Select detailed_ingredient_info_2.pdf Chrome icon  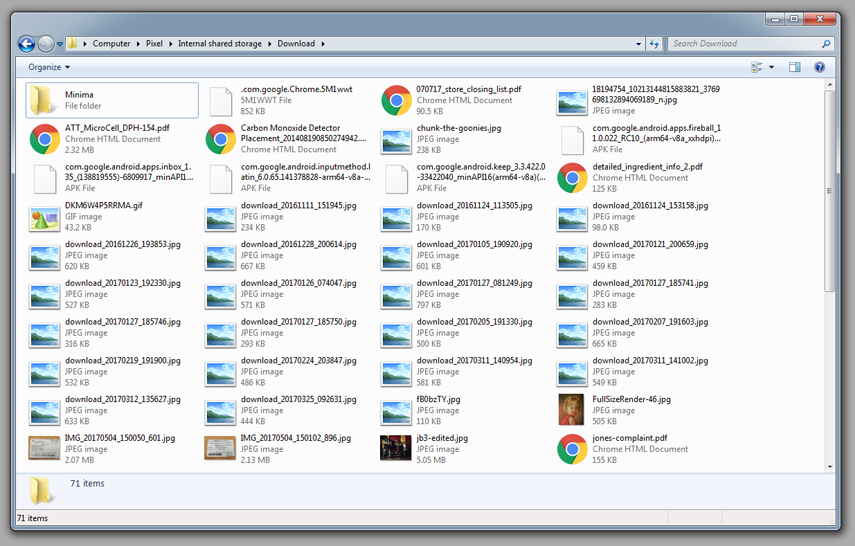pos(572,178)
